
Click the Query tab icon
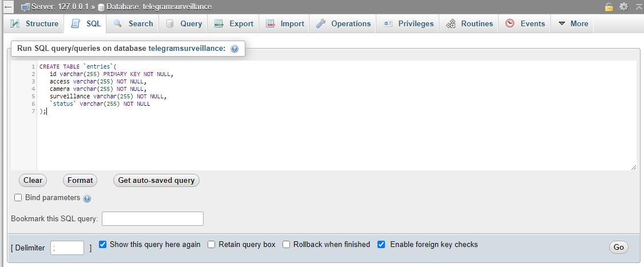(x=170, y=23)
